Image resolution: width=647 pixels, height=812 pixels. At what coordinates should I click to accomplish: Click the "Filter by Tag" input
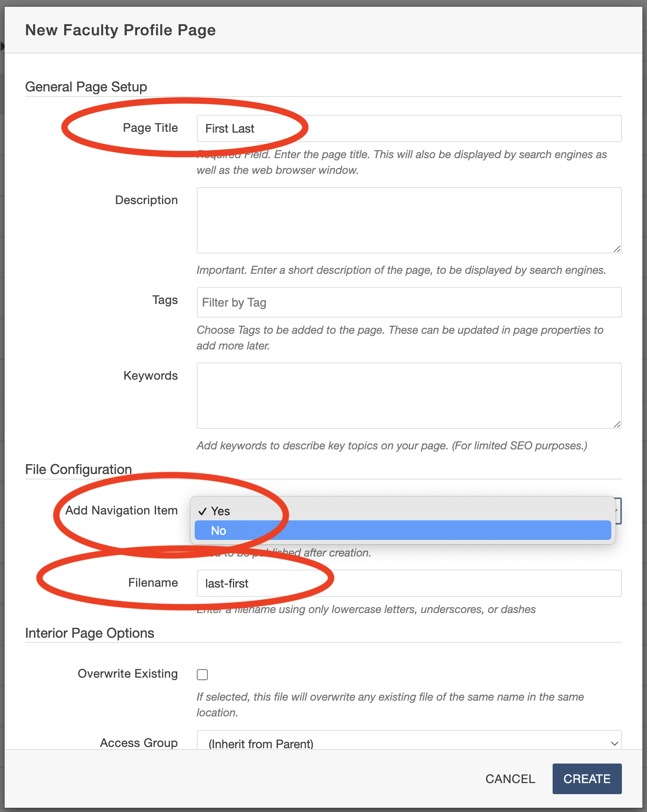point(408,302)
